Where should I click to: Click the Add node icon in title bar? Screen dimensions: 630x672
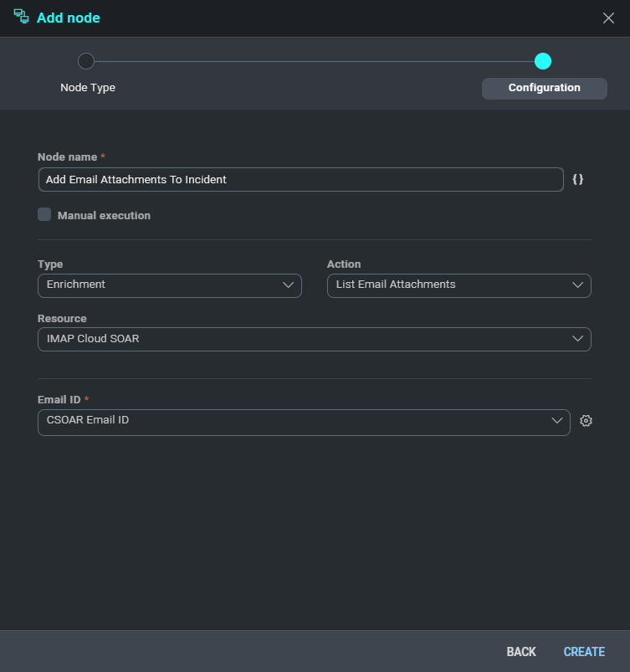21,17
